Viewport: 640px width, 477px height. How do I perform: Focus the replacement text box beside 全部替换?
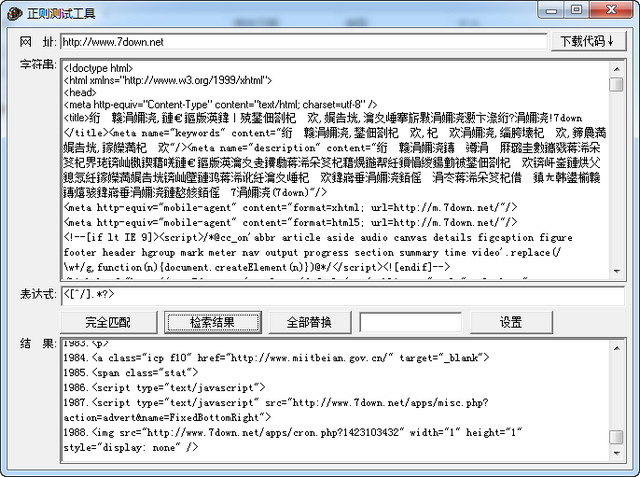[396, 322]
